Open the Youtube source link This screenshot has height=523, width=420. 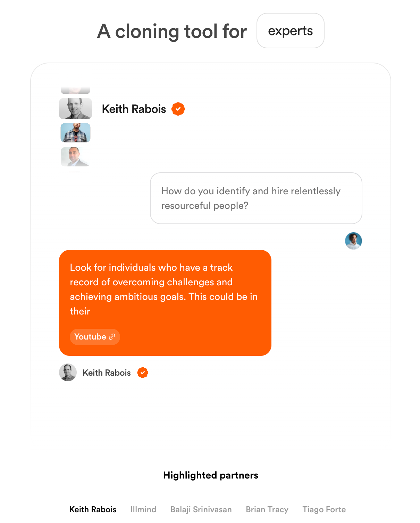pyautogui.click(x=91, y=337)
